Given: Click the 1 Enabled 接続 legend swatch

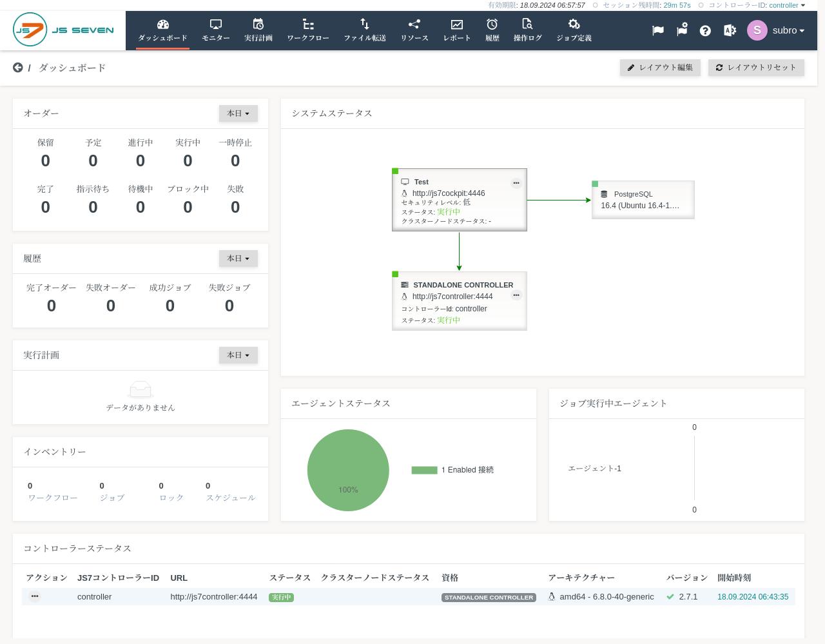Looking at the screenshot, I should coord(424,470).
